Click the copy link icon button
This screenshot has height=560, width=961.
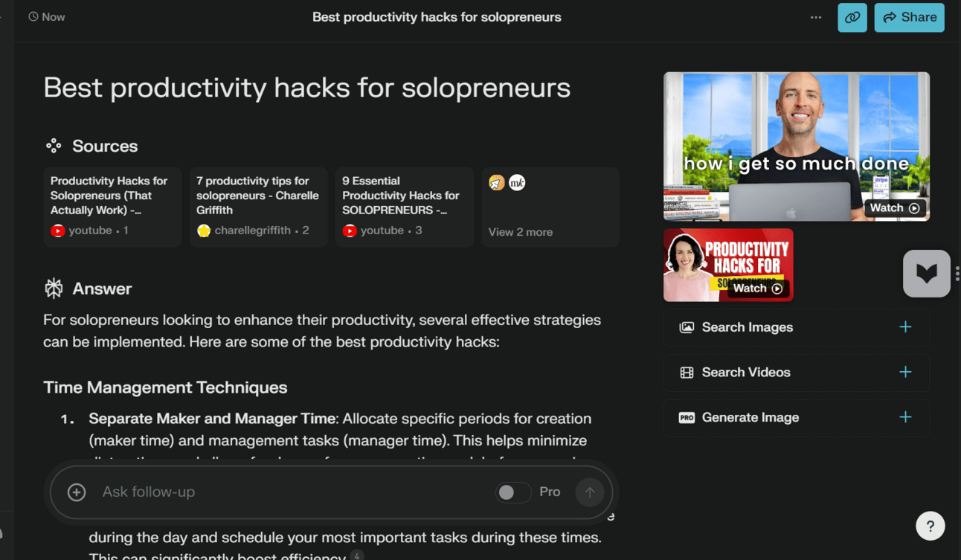point(852,17)
